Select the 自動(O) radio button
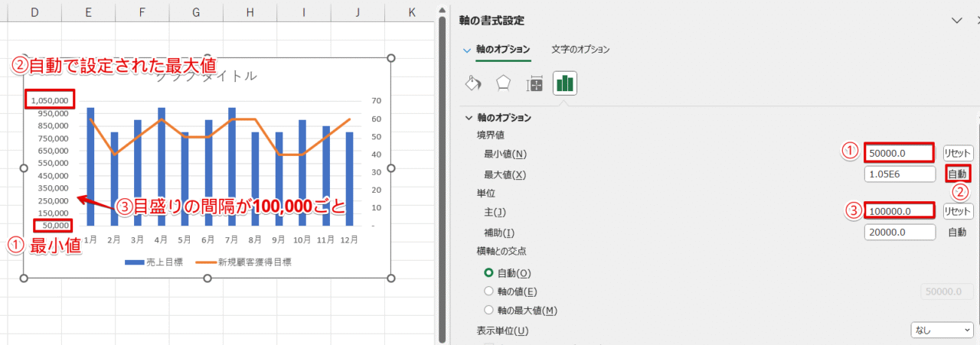Screen dimensions: 980x345 489,272
